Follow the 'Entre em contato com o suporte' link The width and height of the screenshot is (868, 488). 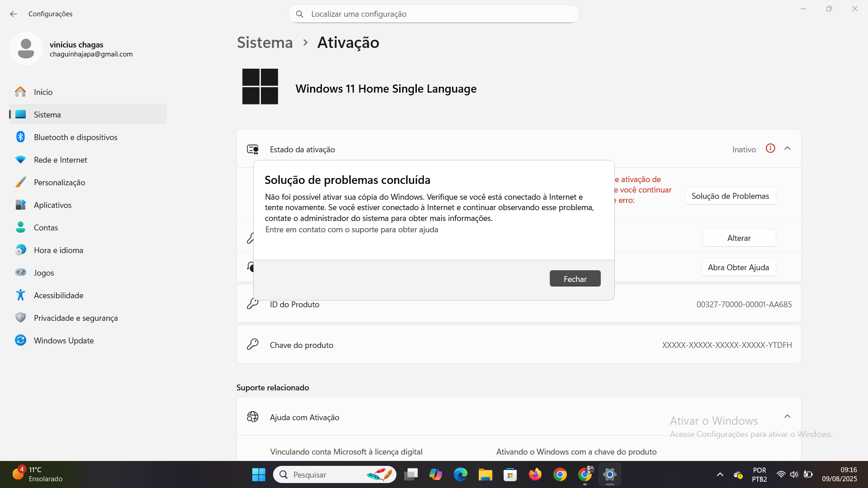(x=352, y=230)
